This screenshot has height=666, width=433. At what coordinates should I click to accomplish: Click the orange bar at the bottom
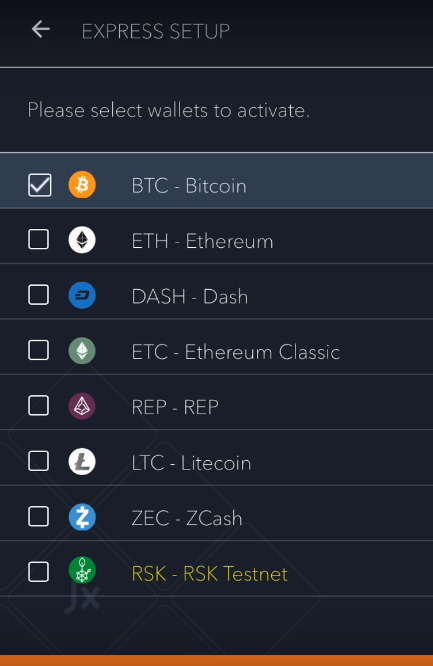click(216, 660)
